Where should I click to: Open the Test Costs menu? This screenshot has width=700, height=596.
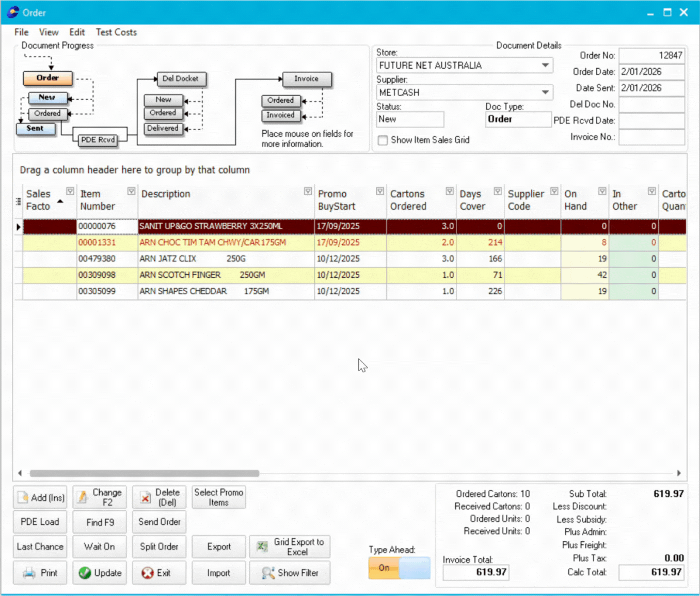(116, 32)
